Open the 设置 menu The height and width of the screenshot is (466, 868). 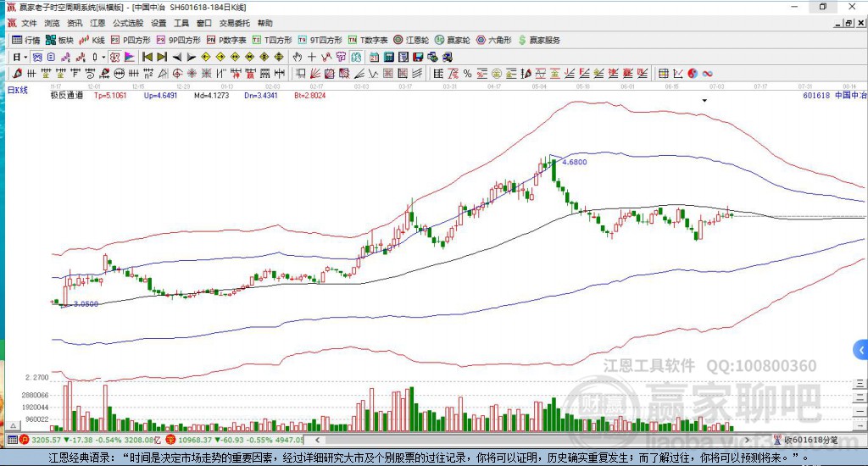[159, 23]
